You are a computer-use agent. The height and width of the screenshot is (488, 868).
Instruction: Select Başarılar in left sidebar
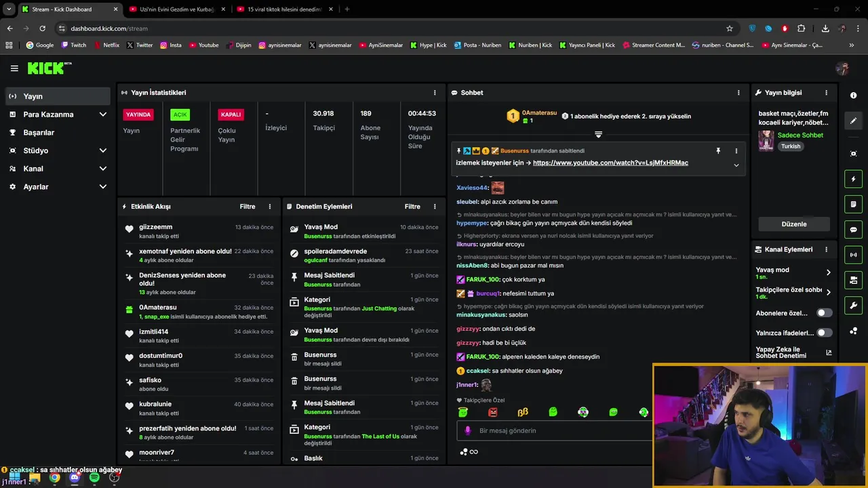(x=58, y=132)
